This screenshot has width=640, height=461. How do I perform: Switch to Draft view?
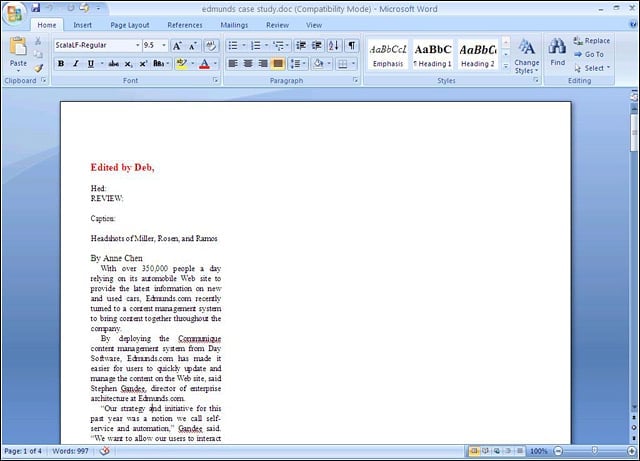[x=520, y=451]
